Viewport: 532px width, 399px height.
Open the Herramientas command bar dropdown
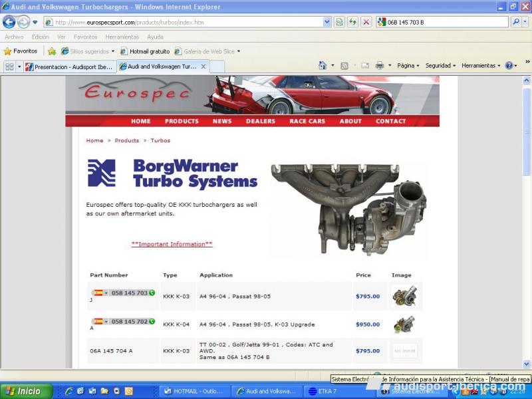481,66
